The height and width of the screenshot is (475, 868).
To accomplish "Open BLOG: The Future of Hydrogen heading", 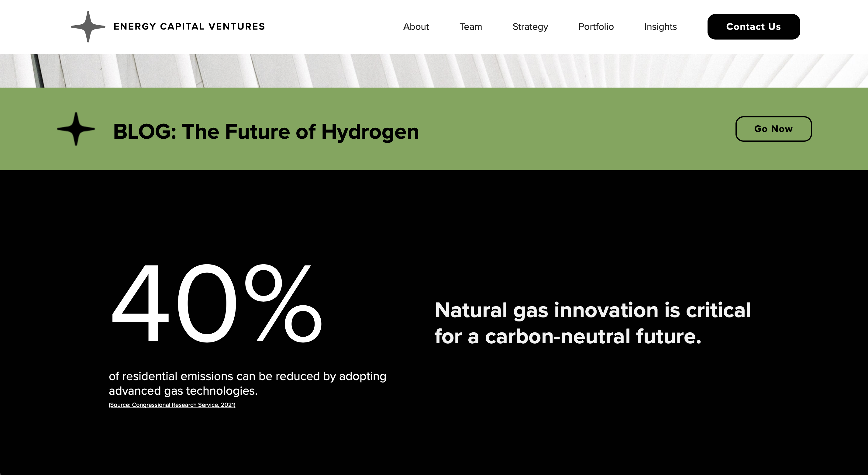I will tap(266, 131).
